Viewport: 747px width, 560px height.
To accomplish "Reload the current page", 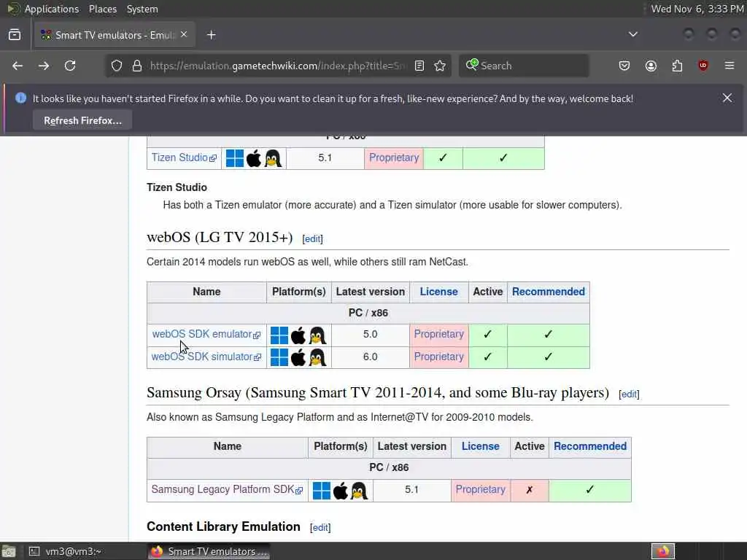I will click(x=70, y=66).
